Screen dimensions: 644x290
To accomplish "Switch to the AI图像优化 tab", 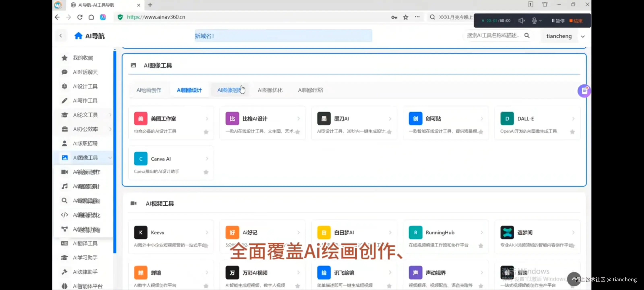I will (270, 90).
